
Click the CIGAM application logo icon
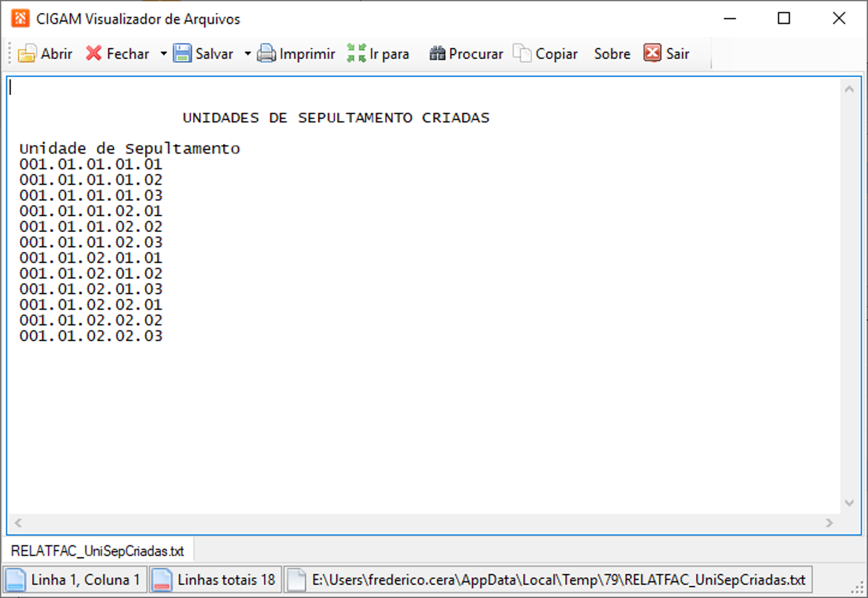click(21, 18)
